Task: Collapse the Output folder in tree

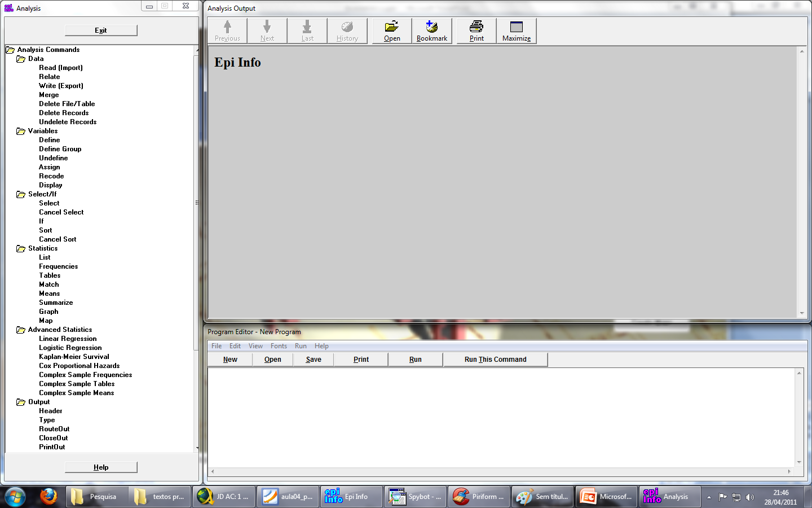Action: 21,402
